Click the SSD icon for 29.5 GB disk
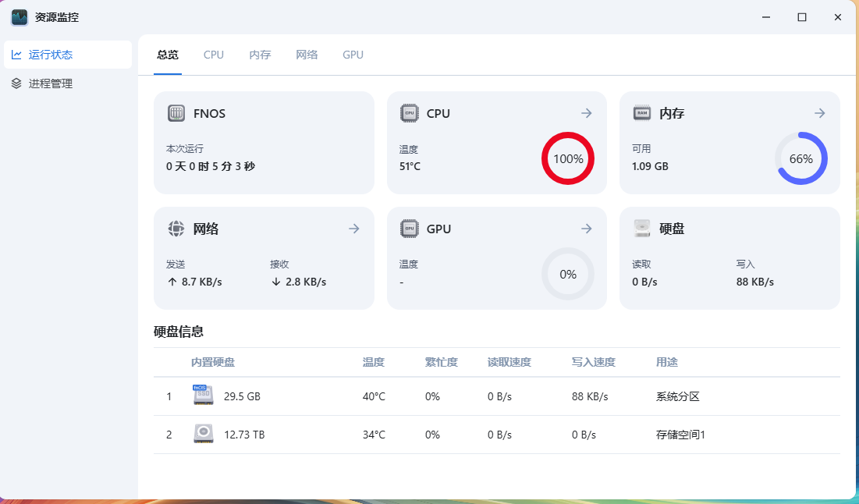Image resolution: width=859 pixels, height=504 pixels. (204, 395)
